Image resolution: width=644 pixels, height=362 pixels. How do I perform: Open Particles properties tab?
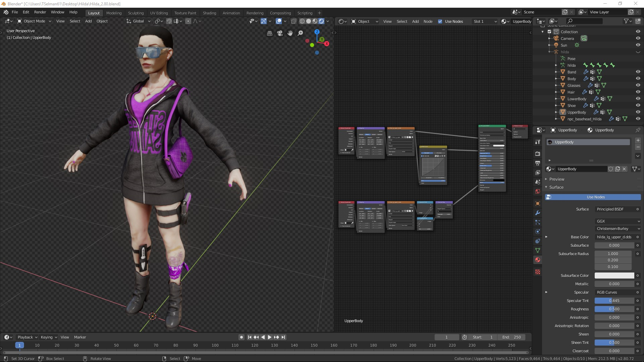click(538, 222)
